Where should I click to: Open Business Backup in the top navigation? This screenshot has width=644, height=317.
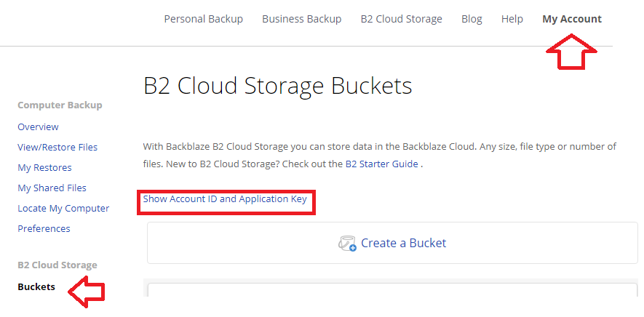point(301,19)
